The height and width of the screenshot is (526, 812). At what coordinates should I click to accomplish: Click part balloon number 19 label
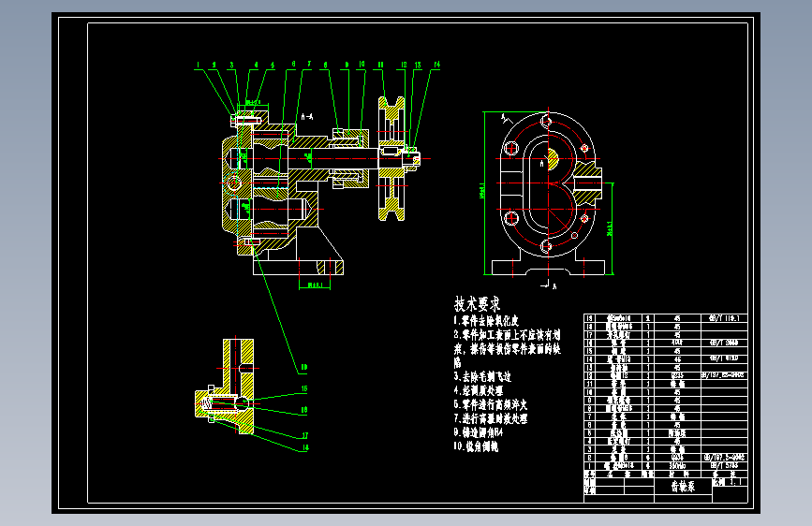tap(304, 367)
